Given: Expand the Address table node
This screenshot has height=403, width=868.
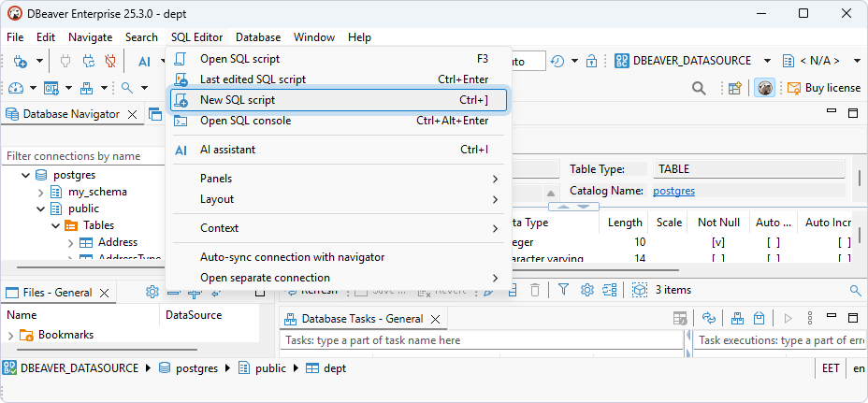Looking at the screenshot, I should 70,242.
